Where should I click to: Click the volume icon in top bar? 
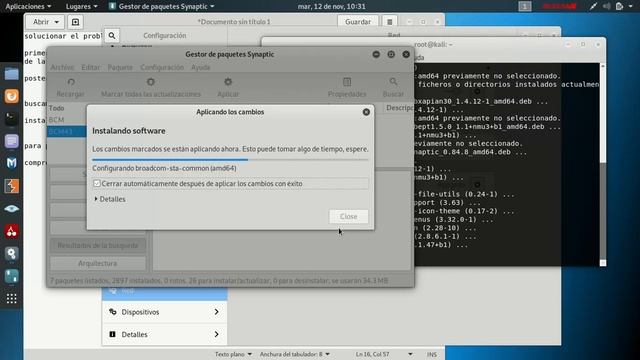(x=607, y=6)
